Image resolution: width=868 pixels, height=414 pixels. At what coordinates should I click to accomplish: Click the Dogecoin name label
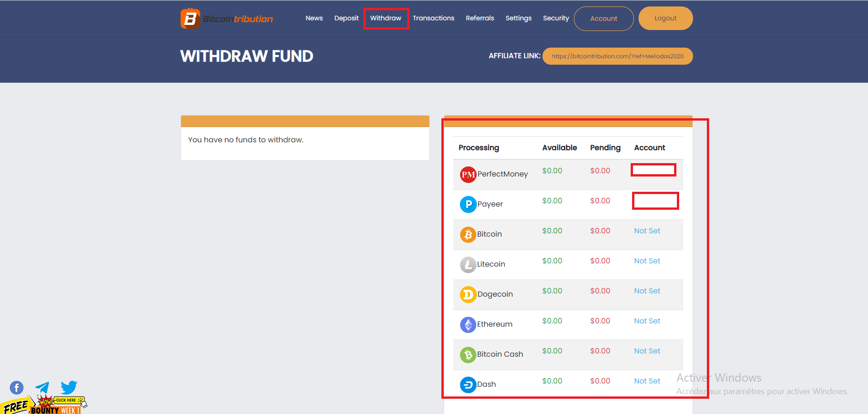pos(495,294)
